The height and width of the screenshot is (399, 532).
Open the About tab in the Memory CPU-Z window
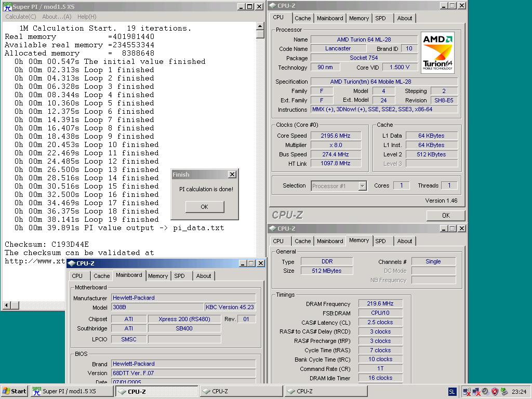(x=405, y=241)
